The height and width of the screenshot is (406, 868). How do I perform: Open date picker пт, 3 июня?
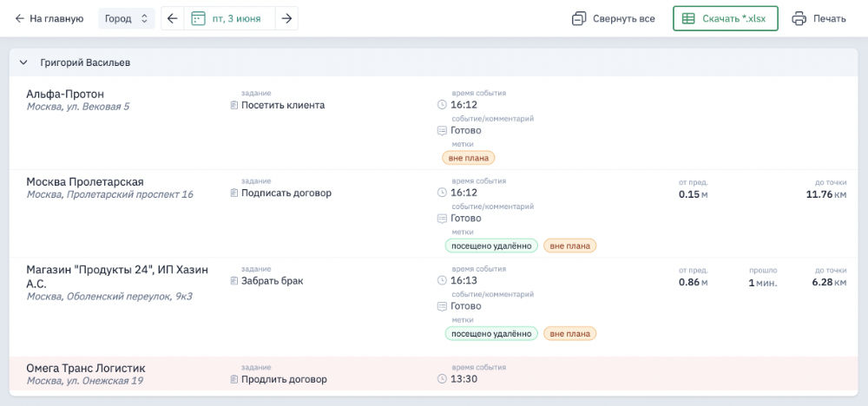tap(230, 18)
